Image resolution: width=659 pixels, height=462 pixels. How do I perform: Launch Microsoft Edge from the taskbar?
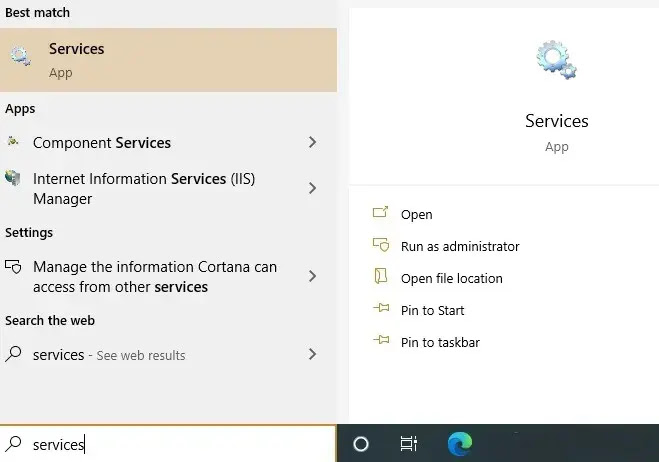[x=460, y=443]
